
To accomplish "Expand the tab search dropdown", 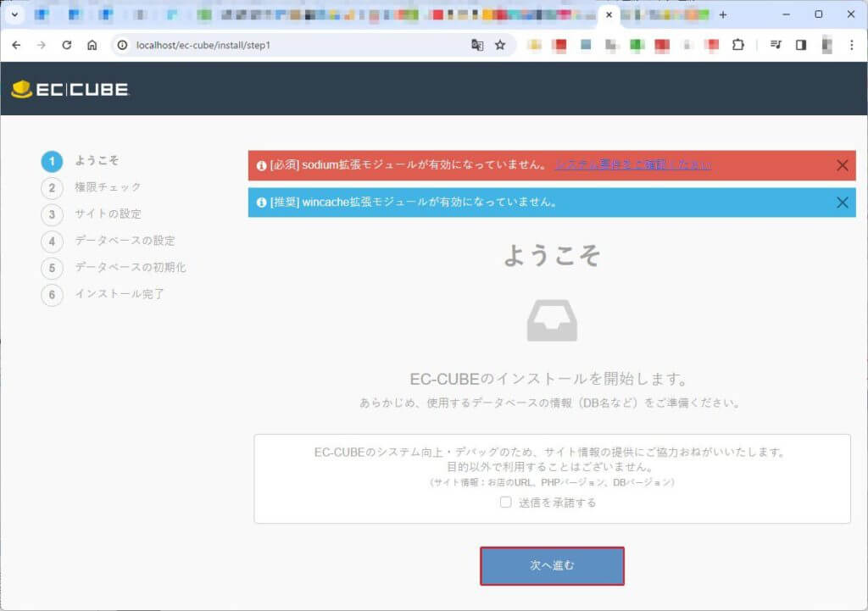I will point(14,14).
